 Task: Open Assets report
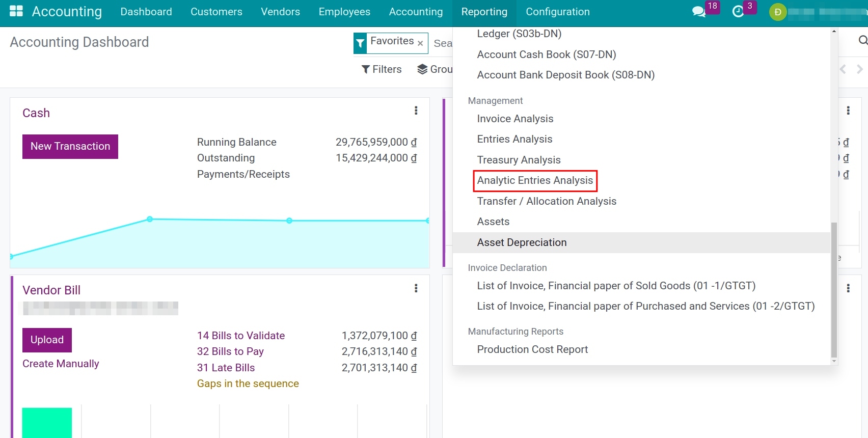493,222
